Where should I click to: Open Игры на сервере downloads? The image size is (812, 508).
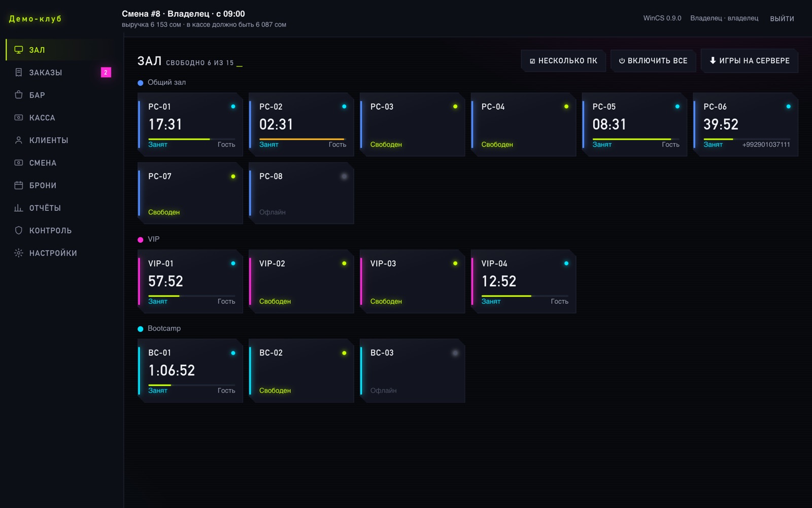749,61
